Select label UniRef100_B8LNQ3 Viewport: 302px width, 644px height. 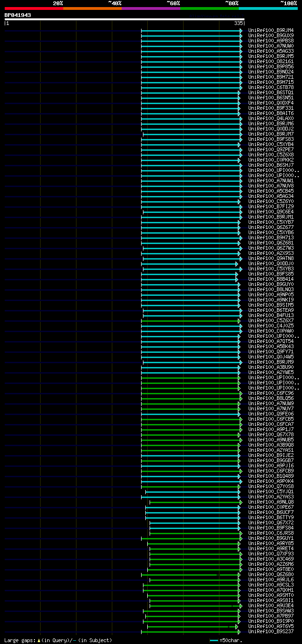pyautogui.click(x=271, y=290)
